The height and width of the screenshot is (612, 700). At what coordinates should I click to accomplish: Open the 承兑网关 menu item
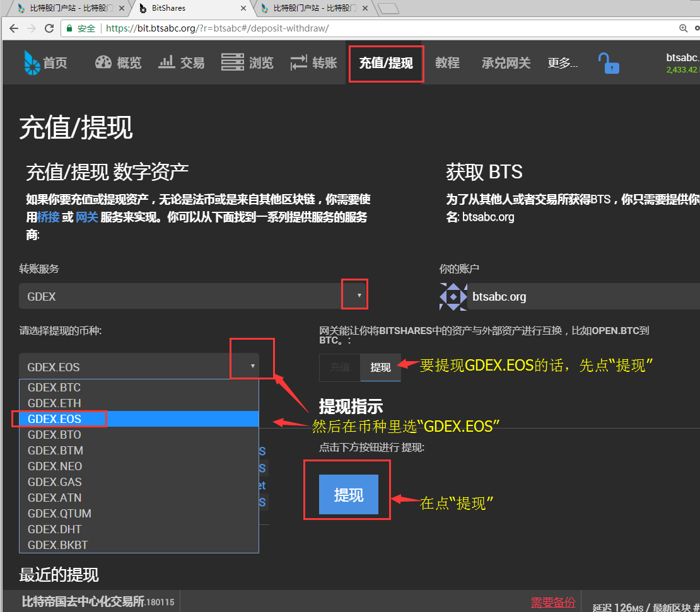pyautogui.click(x=506, y=63)
